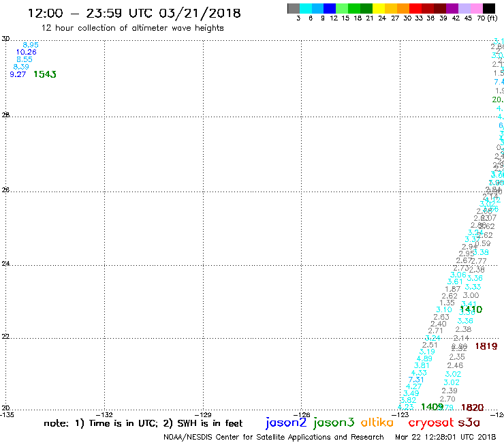504x443 pixels.
Task: Click the title '12:00 – 23:59 UTC 03/21/2018'
Action: 134,13
